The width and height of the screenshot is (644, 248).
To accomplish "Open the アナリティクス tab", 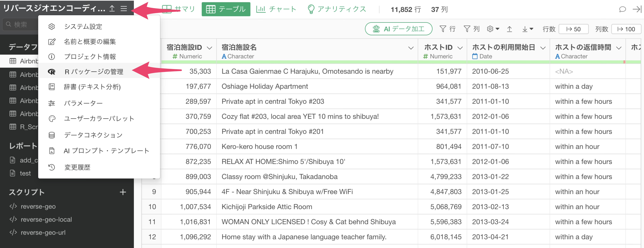I will [x=337, y=9].
